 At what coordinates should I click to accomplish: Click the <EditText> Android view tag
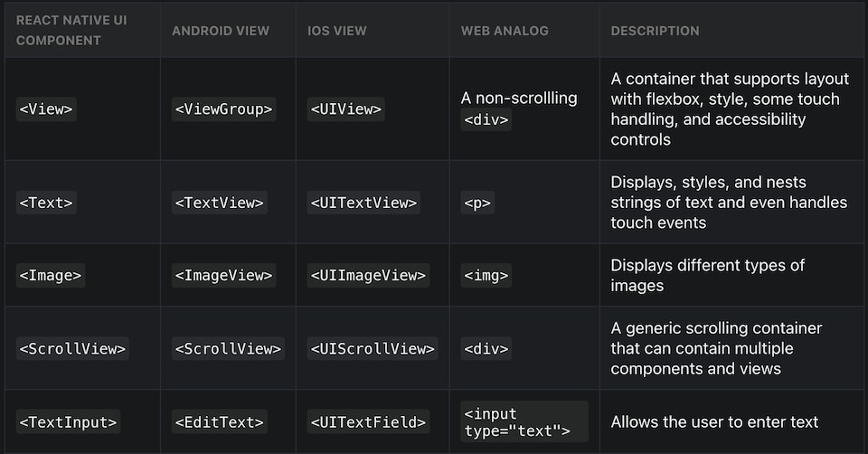220,421
